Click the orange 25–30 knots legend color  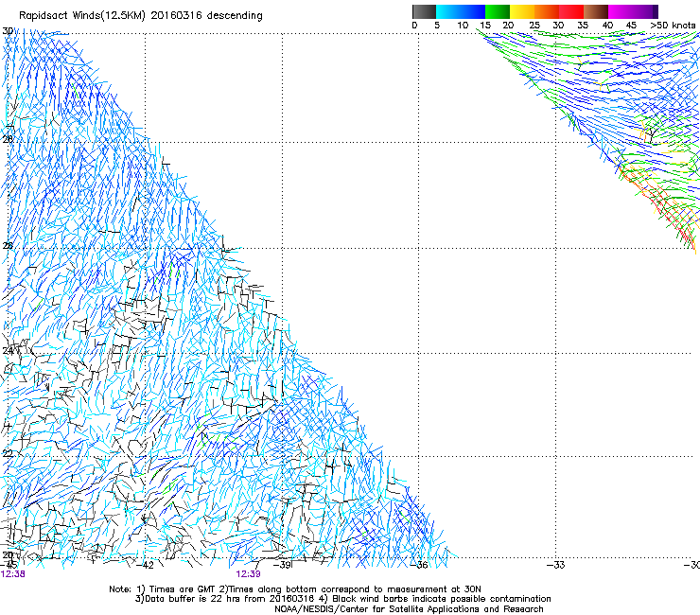[547, 11]
